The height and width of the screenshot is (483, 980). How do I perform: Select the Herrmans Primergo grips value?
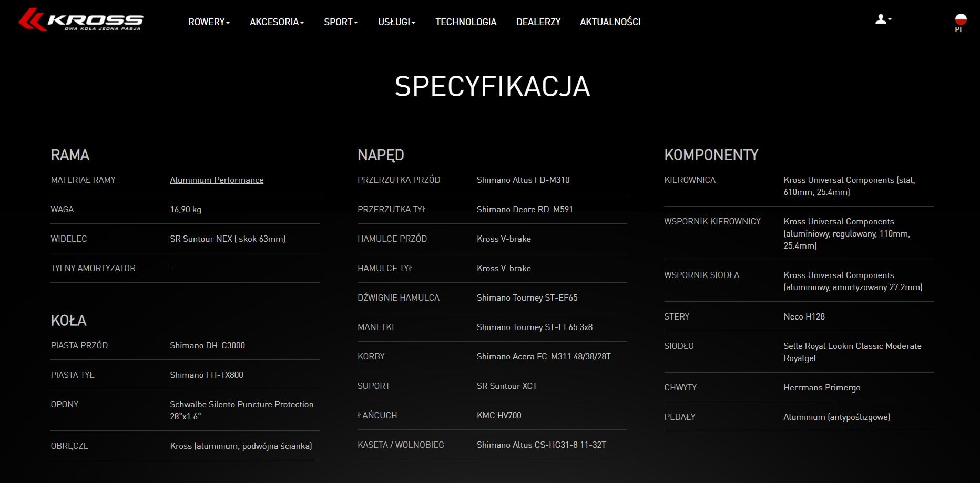pos(822,387)
